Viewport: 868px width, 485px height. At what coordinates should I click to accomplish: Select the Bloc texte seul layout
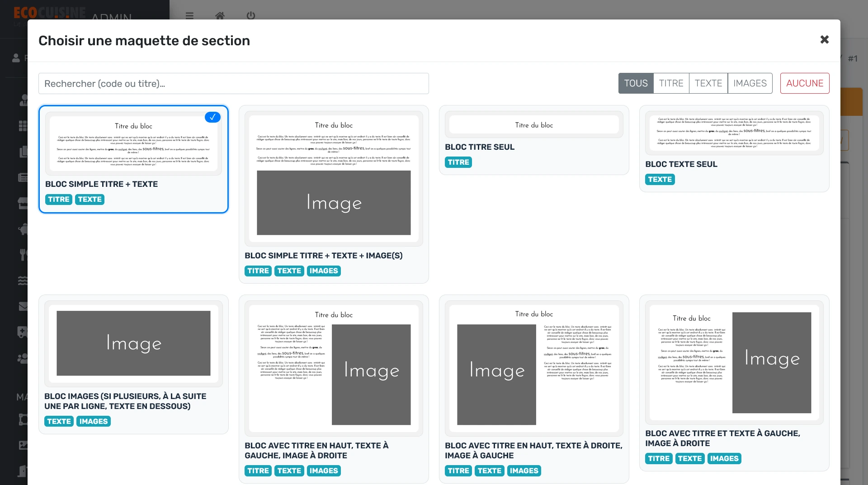[734, 149]
